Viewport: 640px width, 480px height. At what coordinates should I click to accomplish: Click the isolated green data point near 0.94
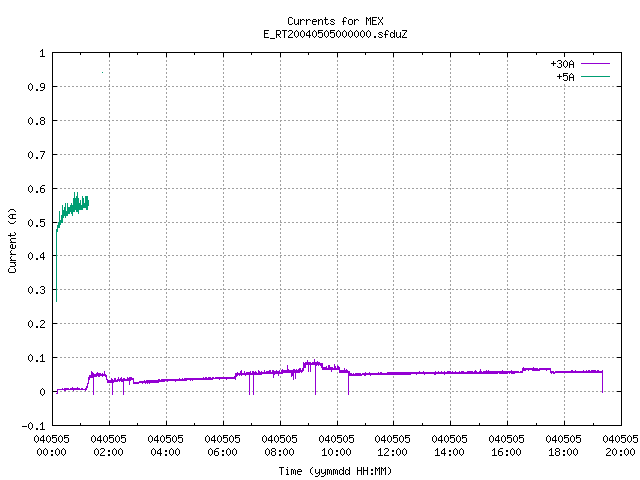pyautogui.click(x=102, y=73)
